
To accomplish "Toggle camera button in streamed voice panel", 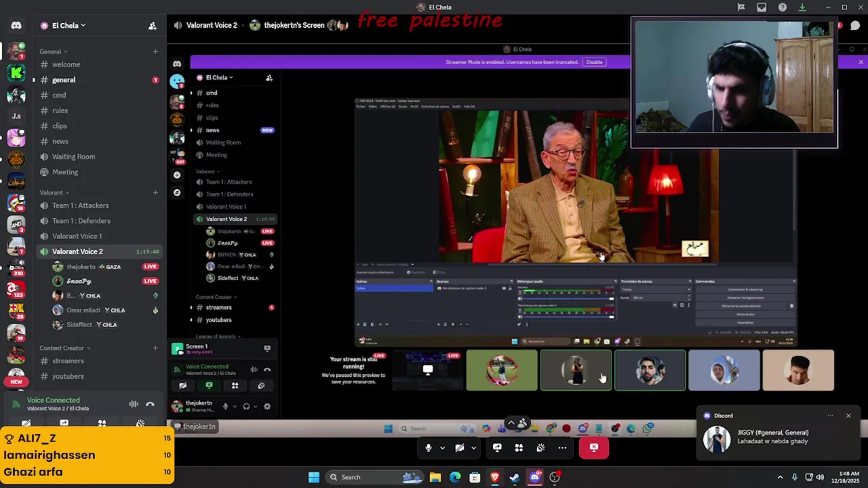I will click(x=182, y=386).
